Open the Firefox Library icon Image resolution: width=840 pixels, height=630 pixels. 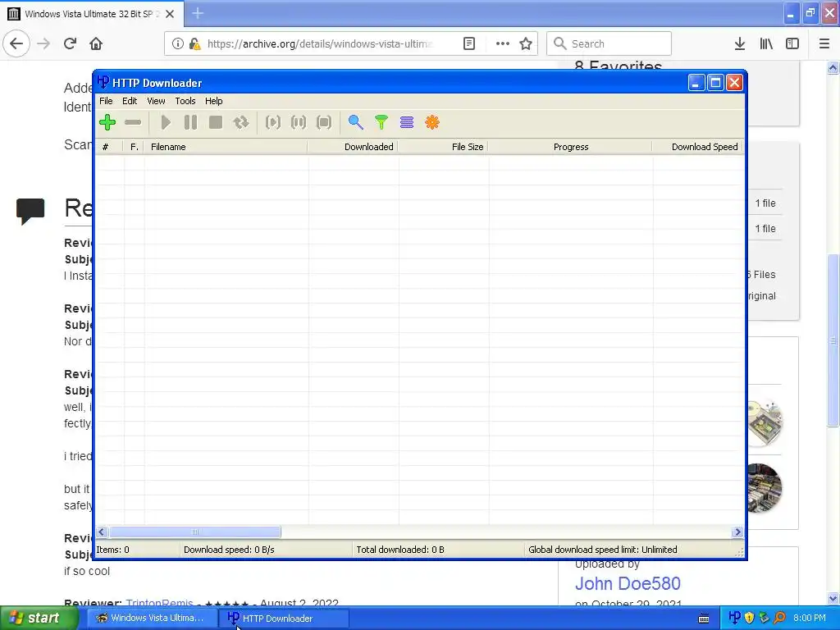pos(766,43)
